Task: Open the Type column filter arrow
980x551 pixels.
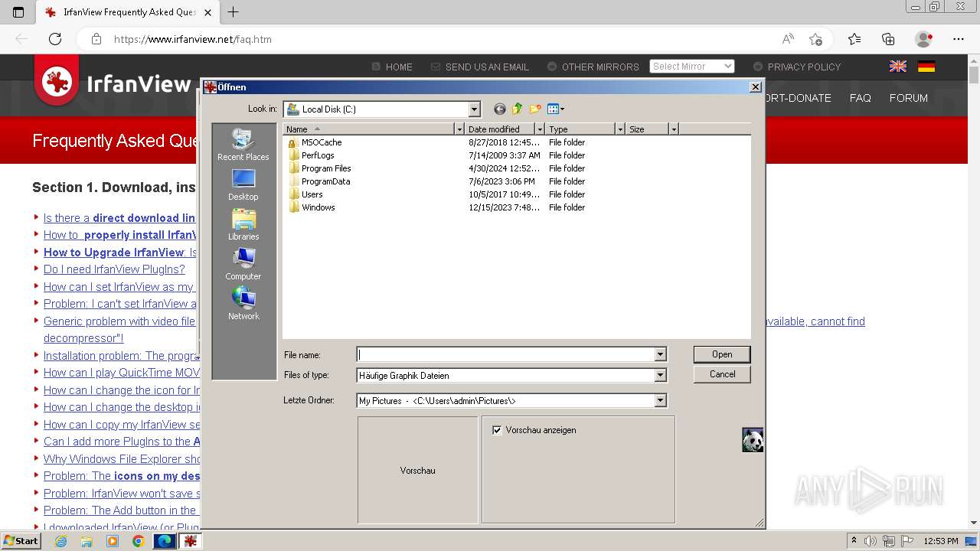Action: (620, 129)
